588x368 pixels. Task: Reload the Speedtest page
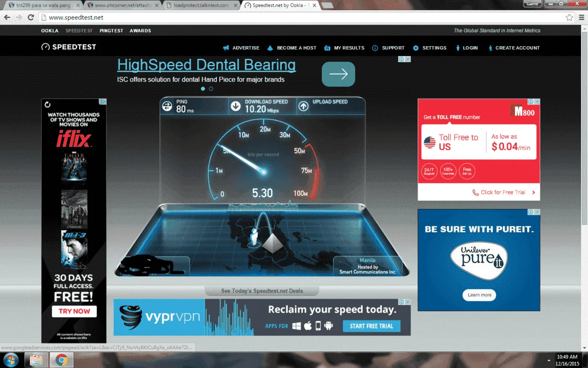(31, 17)
